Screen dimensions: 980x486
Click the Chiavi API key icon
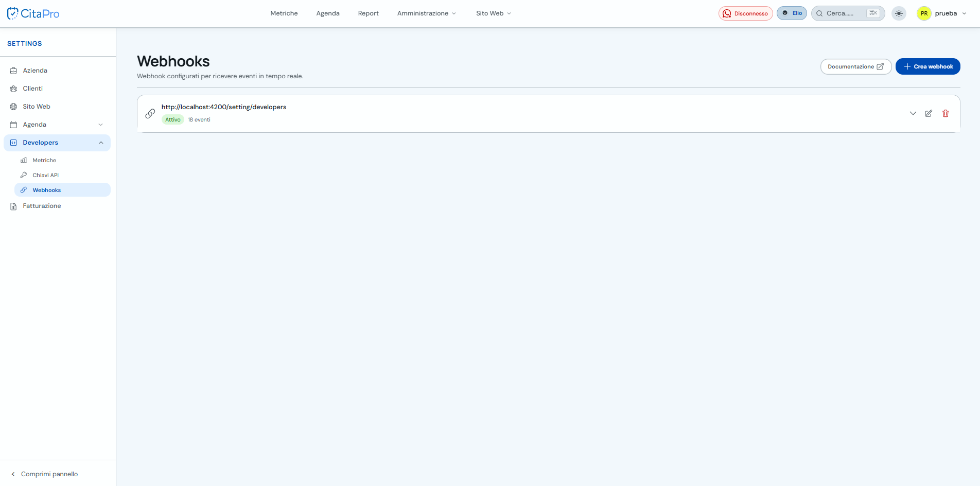click(24, 175)
